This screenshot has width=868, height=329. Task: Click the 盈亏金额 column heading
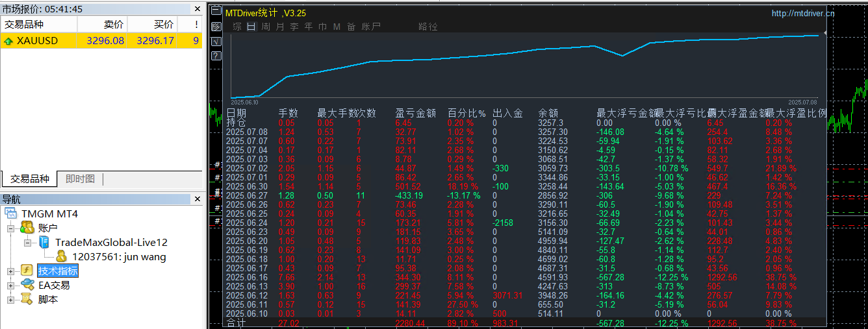tap(416, 113)
